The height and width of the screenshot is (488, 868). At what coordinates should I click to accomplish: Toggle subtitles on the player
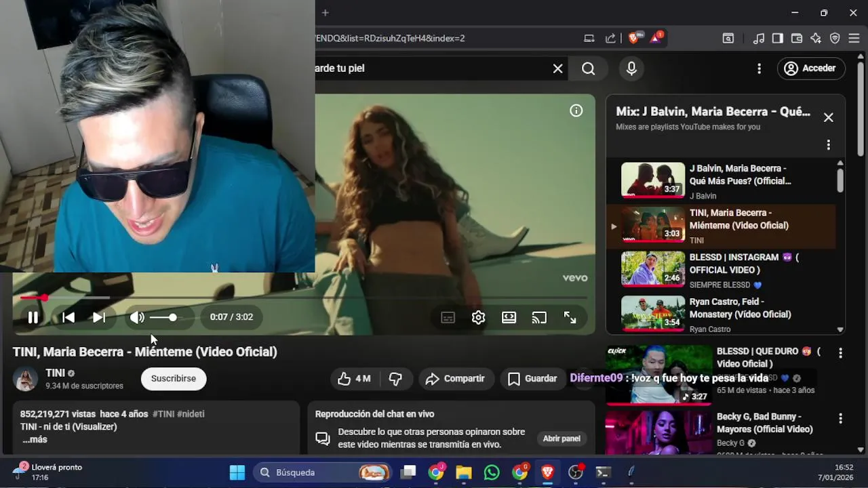pos(448,317)
